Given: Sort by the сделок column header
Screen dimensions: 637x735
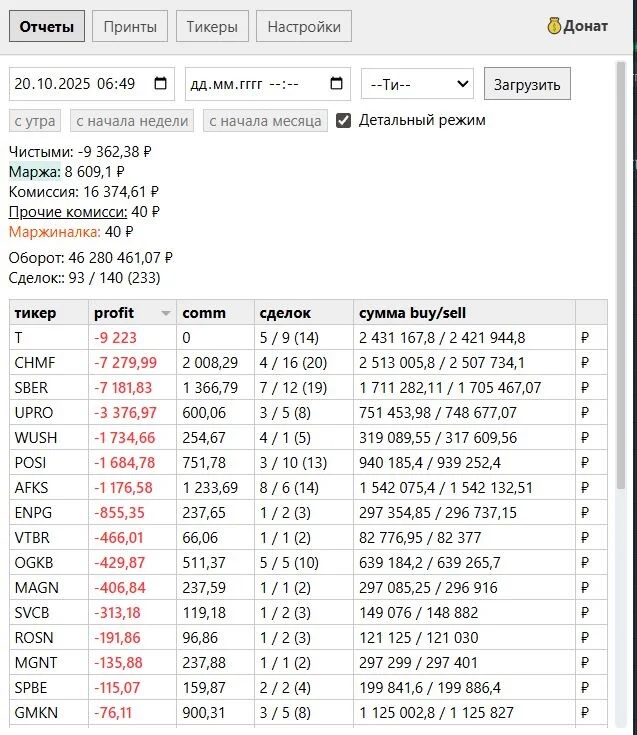Looking at the screenshot, I should pos(304,313).
